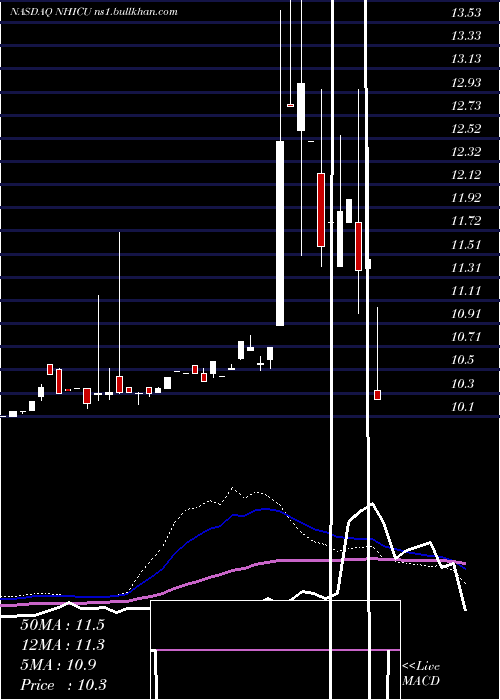Click the 12.73 price axis label
Screen dimensions: 500x700
(466, 106)
